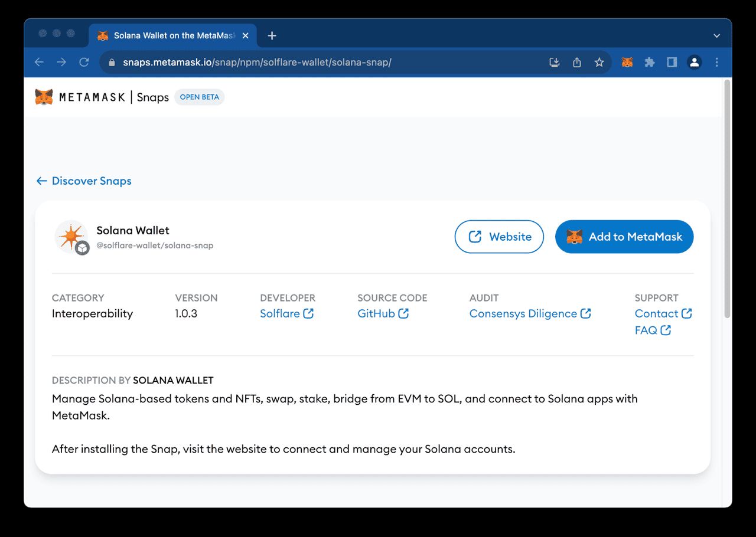The width and height of the screenshot is (756, 537).
Task: Toggle the browser side panel icon
Action: click(672, 62)
